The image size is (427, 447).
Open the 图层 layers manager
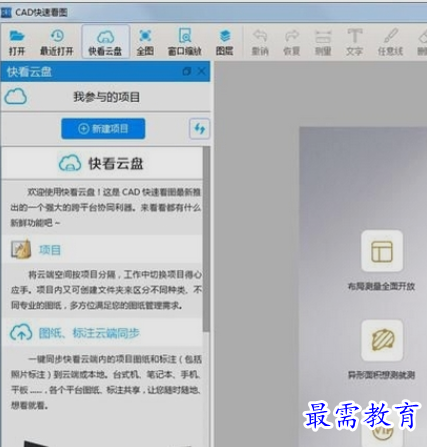pos(225,42)
